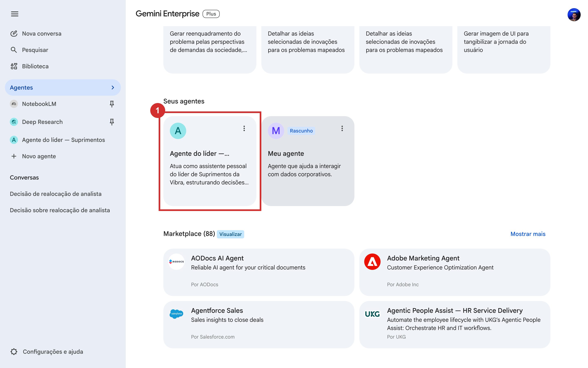Click text Reliable AI agent for your critical documents

tap(248, 267)
